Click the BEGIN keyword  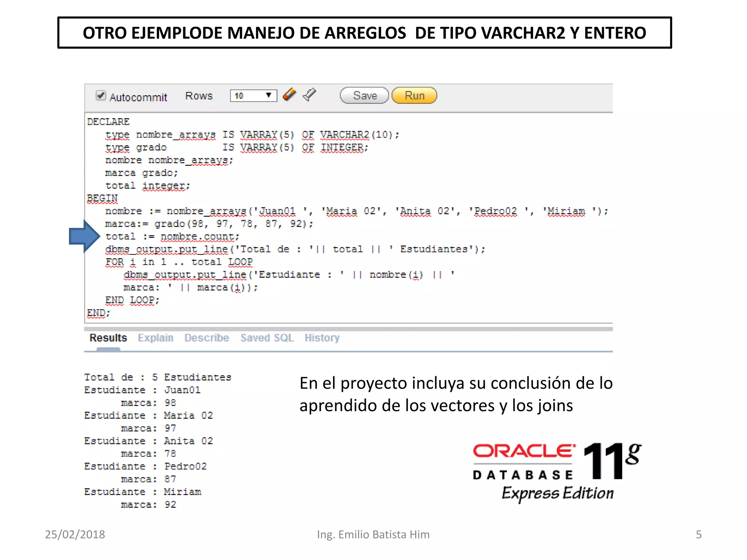(102, 198)
